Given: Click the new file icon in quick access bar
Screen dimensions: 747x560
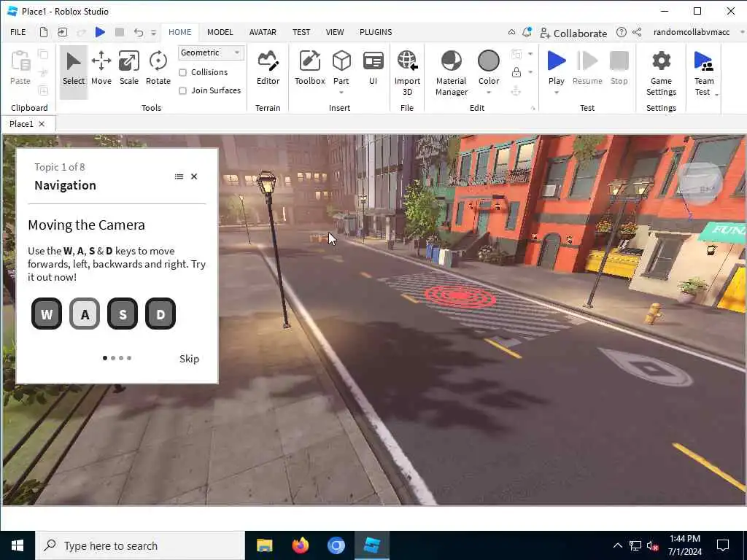Looking at the screenshot, I should [43, 32].
